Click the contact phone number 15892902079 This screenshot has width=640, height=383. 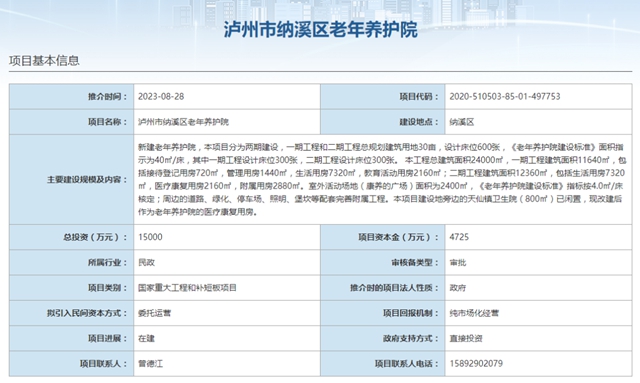pyautogui.click(x=476, y=363)
